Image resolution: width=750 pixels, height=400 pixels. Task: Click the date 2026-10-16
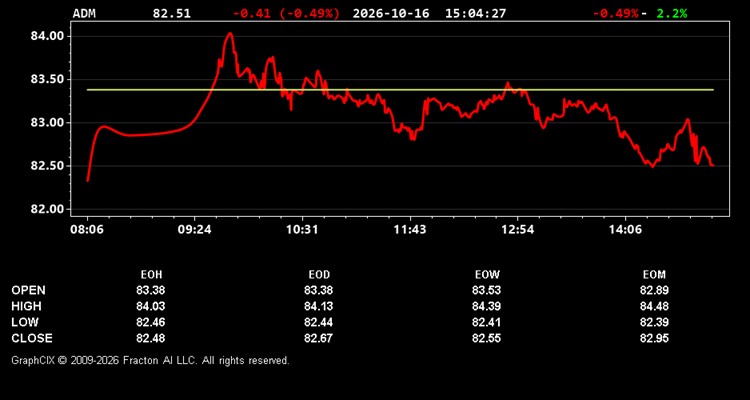click(x=391, y=13)
